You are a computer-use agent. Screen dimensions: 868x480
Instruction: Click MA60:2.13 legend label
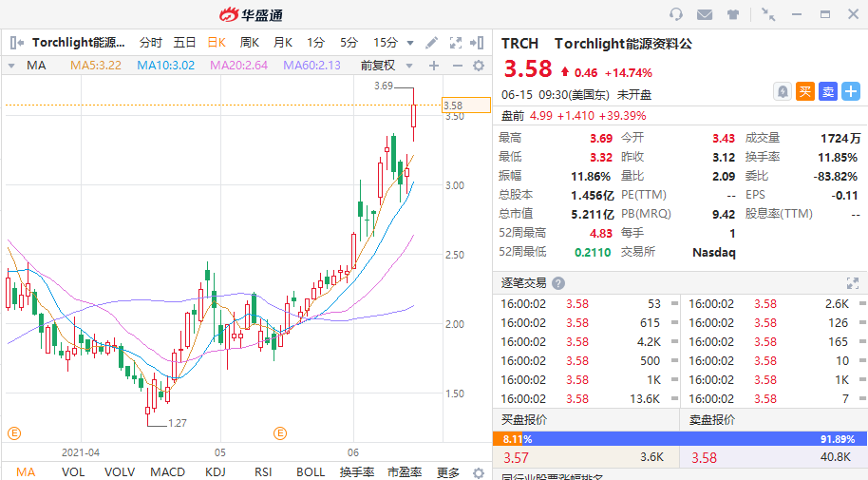point(311,66)
